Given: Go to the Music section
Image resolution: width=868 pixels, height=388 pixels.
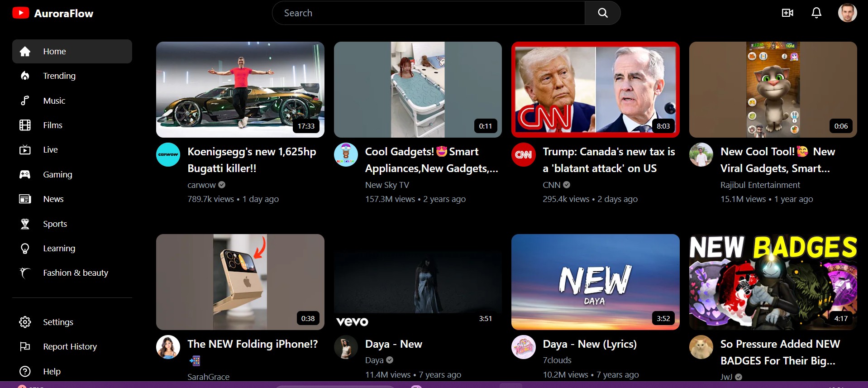Looking at the screenshot, I should click(x=54, y=101).
